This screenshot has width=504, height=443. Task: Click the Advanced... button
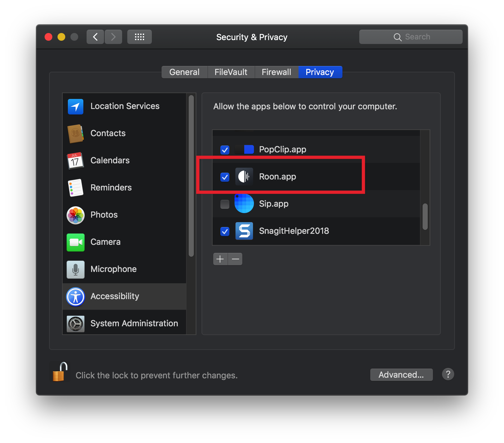pyautogui.click(x=401, y=374)
